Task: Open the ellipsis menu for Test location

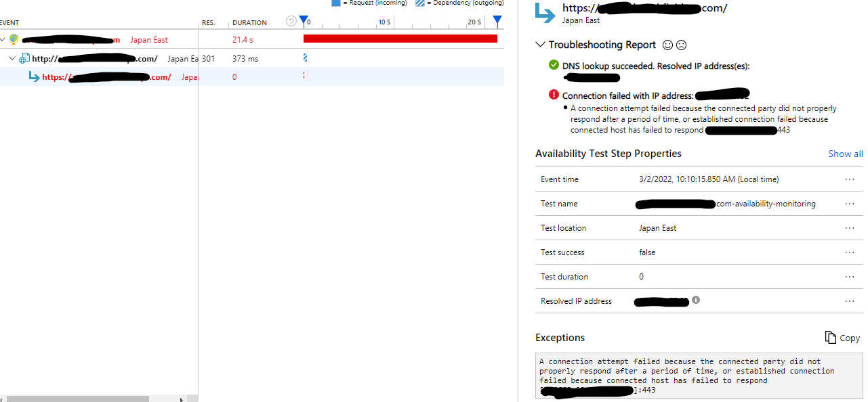Action: [849, 228]
